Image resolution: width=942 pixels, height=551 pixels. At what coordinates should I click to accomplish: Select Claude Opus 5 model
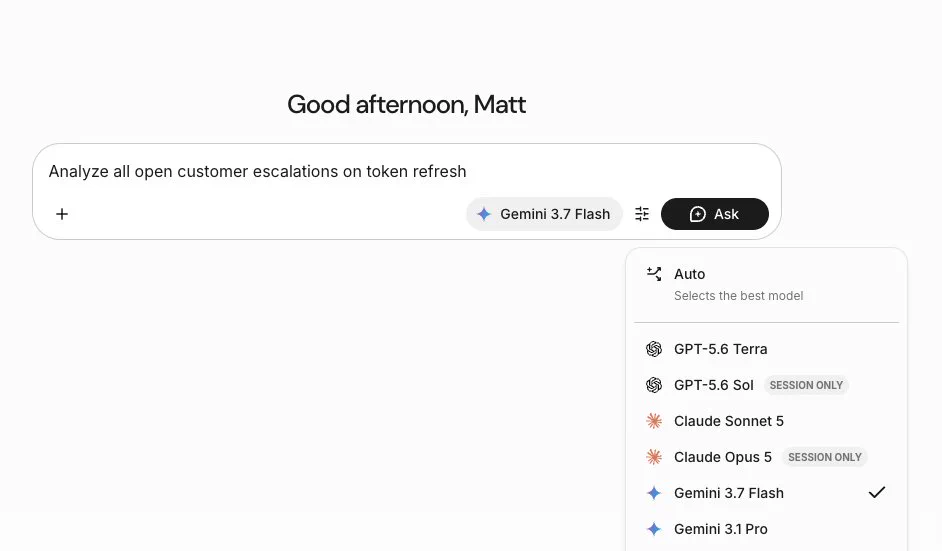pos(767,457)
